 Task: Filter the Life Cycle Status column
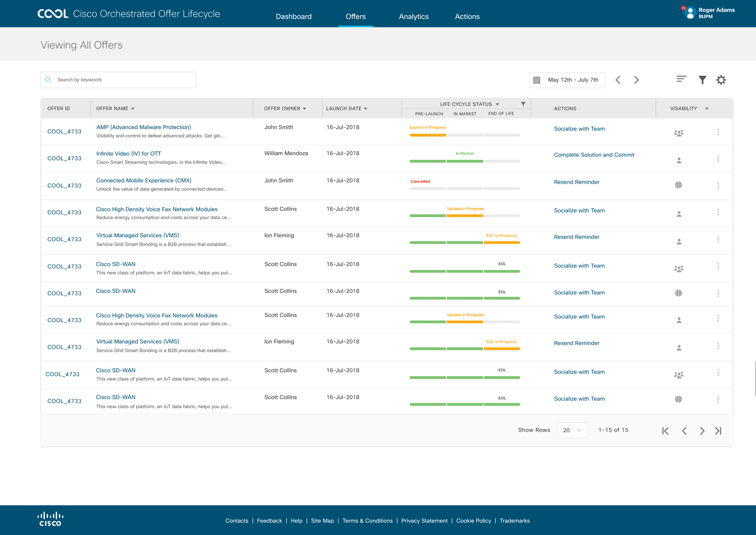pyautogui.click(x=523, y=104)
